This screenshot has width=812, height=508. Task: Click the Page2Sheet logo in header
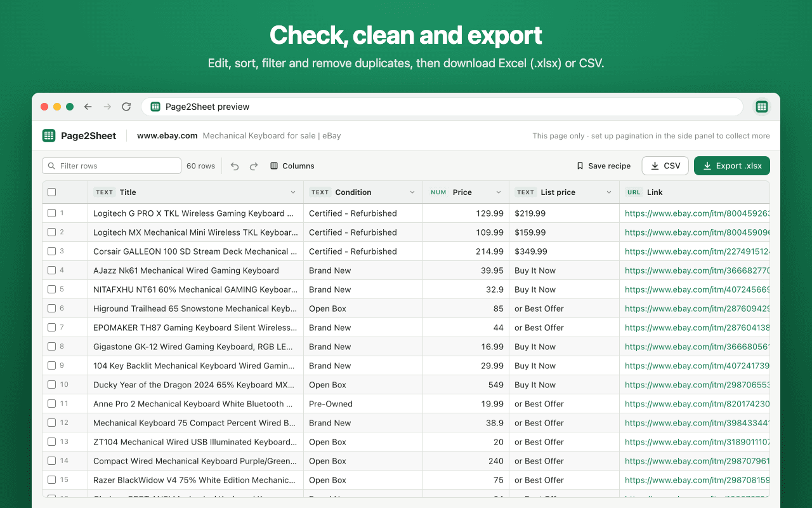pos(49,135)
